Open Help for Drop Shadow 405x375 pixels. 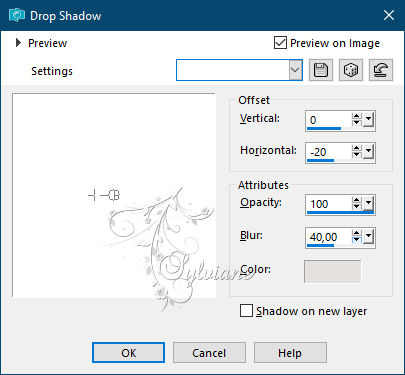(290, 353)
